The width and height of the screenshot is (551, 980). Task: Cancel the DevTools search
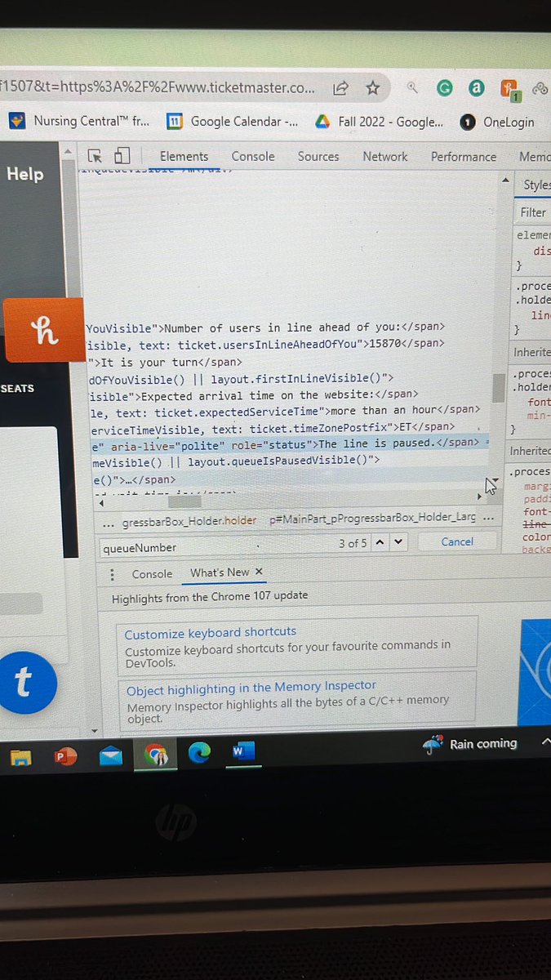click(457, 541)
